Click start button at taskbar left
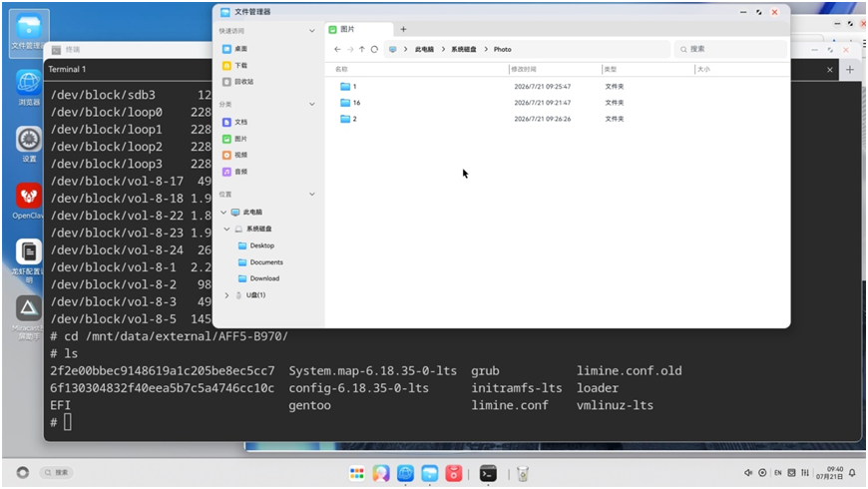The image size is (868, 489). [x=23, y=472]
